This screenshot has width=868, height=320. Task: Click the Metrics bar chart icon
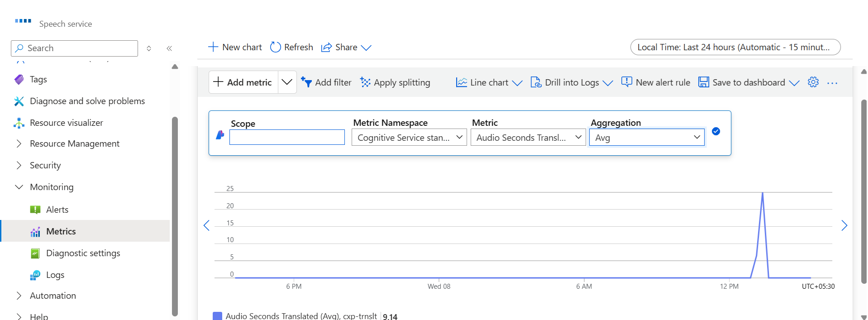click(x=35, y=232)
